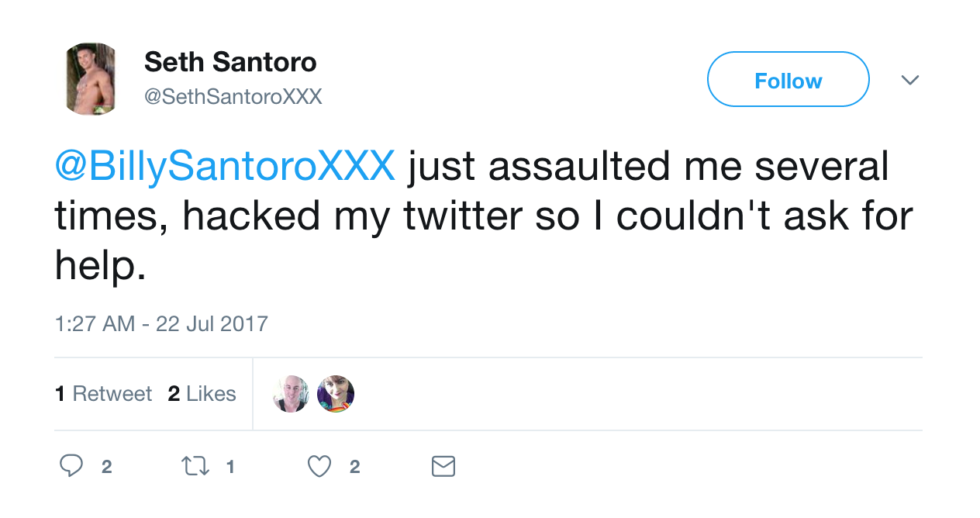This screenshot has width=980, height=518.
Task: Click the Follow button
Action: (788, 79)
